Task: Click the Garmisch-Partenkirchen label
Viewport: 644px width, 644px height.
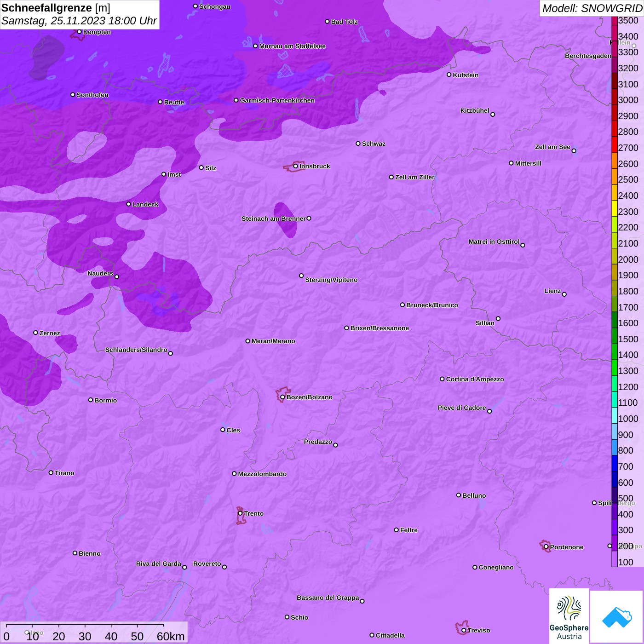Action: pyautogui.click(x=277, y=100)
